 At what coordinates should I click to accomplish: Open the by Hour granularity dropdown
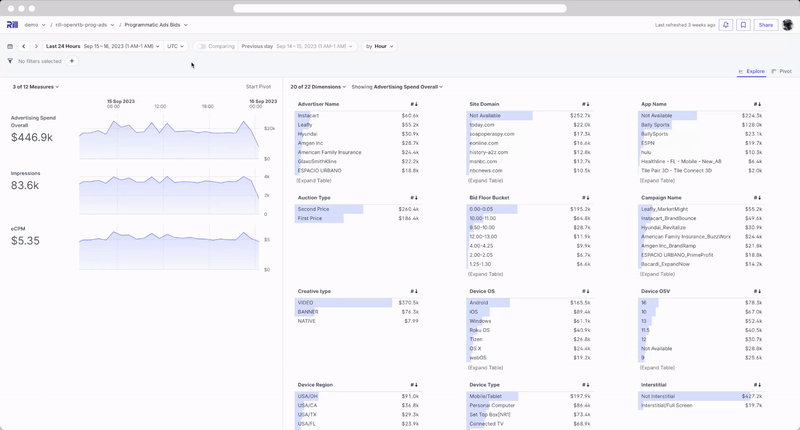[380, 46]
